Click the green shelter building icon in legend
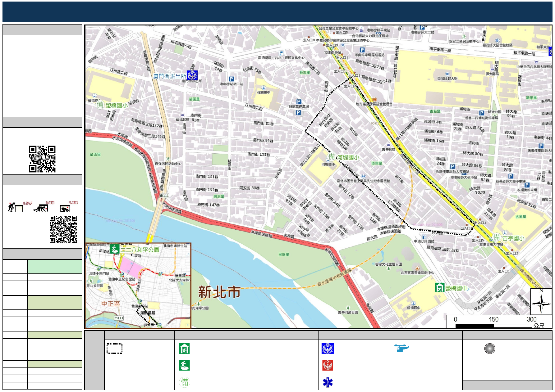This screenshot has width=555, height=392. (184, 349)
